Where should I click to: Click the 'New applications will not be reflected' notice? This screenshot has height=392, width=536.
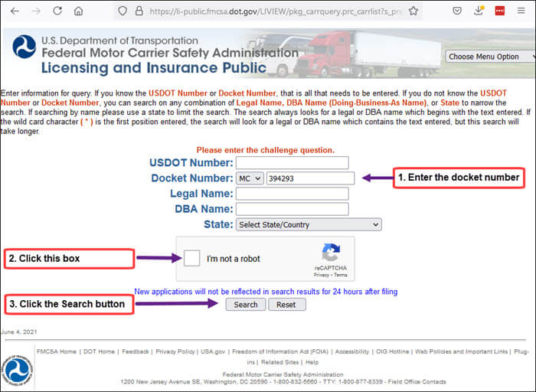click(x=266, y=292)
